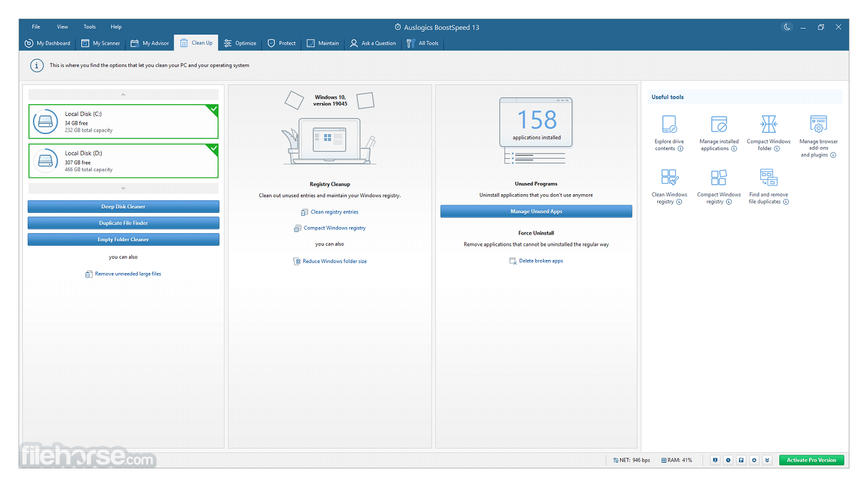Open Manage browser add-ons and plugins tool
Image resolution: width=868 pixels, height=487 pixels.
pyautogui.click(x=818, y=124)
